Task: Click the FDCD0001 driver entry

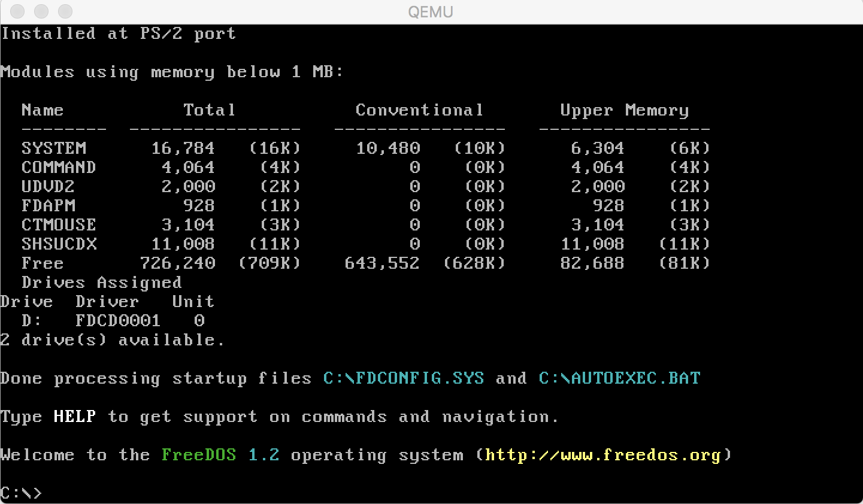Action: pos(118,321)
